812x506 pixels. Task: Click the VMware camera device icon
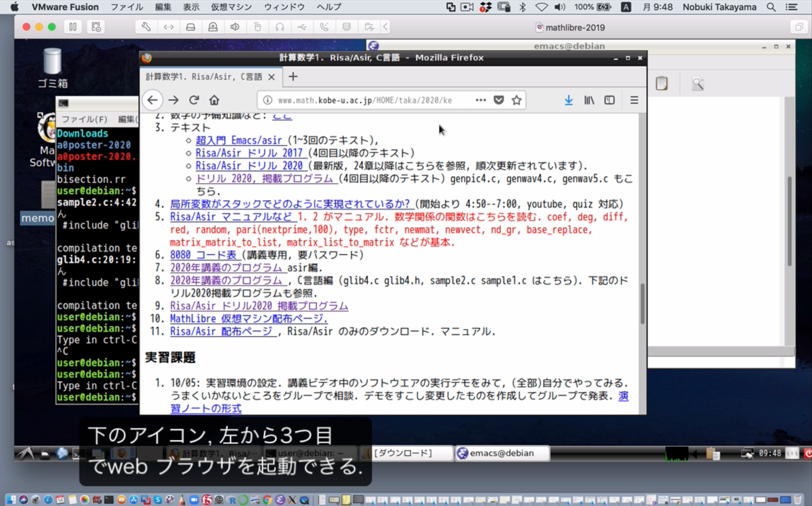click(213, 27)
